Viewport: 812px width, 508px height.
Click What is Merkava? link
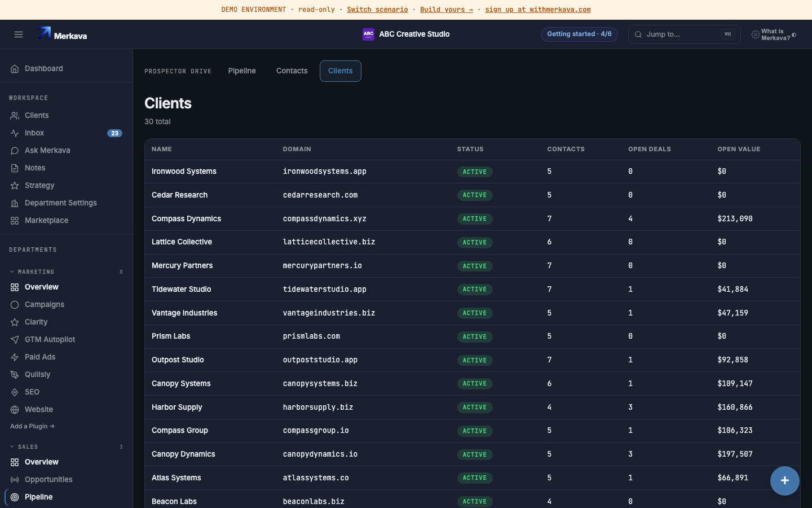[775, 35]
